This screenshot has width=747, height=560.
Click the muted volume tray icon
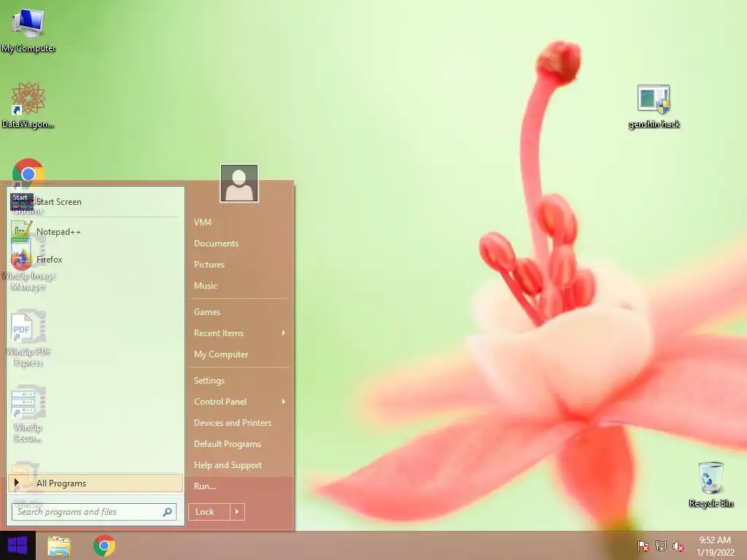coord(678,546)
